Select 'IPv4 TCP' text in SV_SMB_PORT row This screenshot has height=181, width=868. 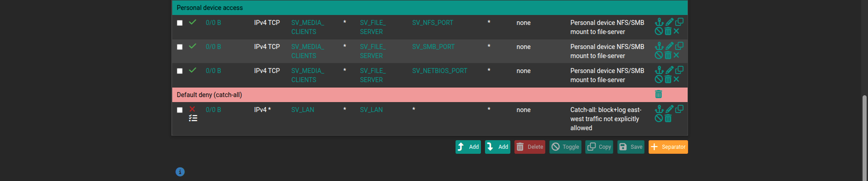point(267,47)
